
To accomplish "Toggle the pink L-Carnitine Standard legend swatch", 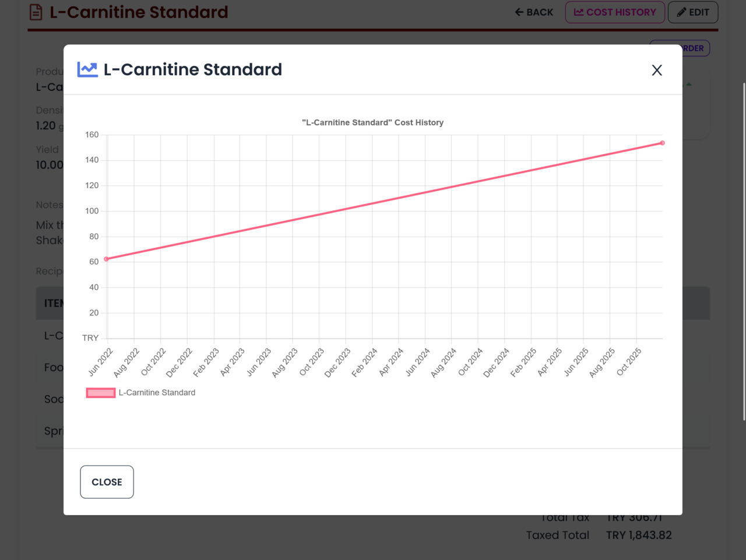I will tap(100, 393).
